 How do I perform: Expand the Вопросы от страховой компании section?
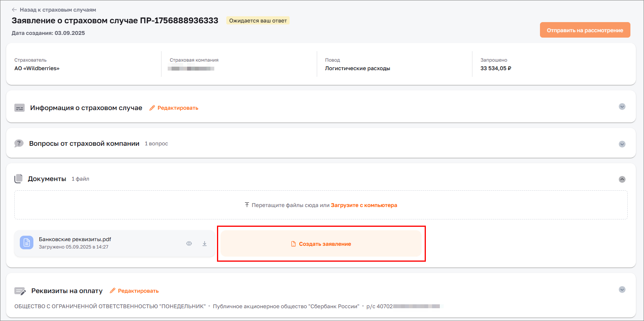pos(622,143)
